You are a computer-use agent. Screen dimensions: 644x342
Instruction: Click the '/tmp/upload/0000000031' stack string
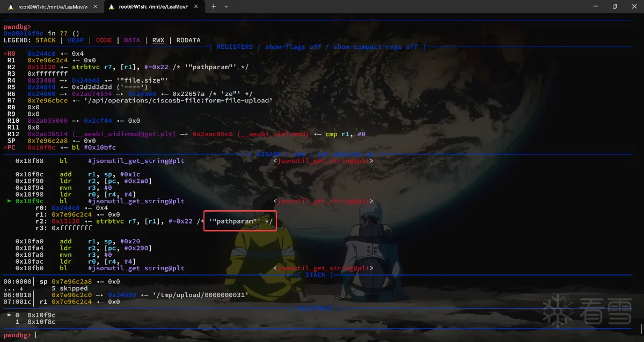coord(201,295)
